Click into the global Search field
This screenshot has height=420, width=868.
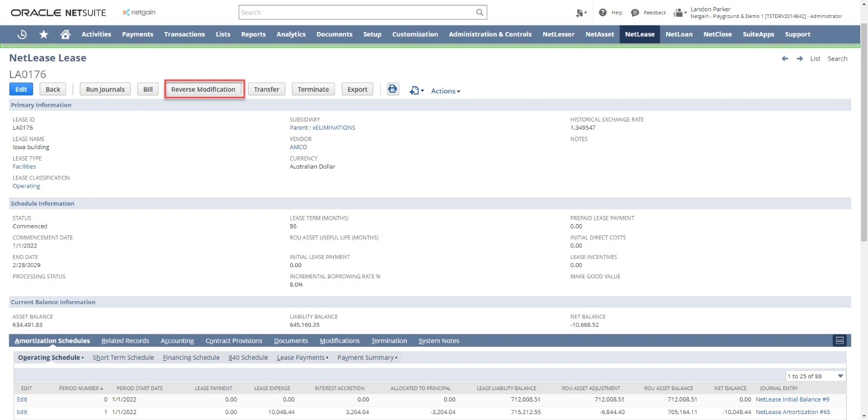coord(357,12)
